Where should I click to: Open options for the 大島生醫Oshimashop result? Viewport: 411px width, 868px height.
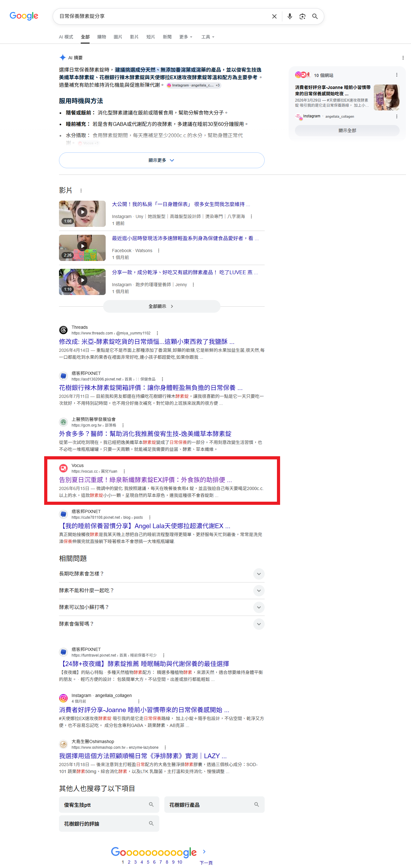point(165,747)
